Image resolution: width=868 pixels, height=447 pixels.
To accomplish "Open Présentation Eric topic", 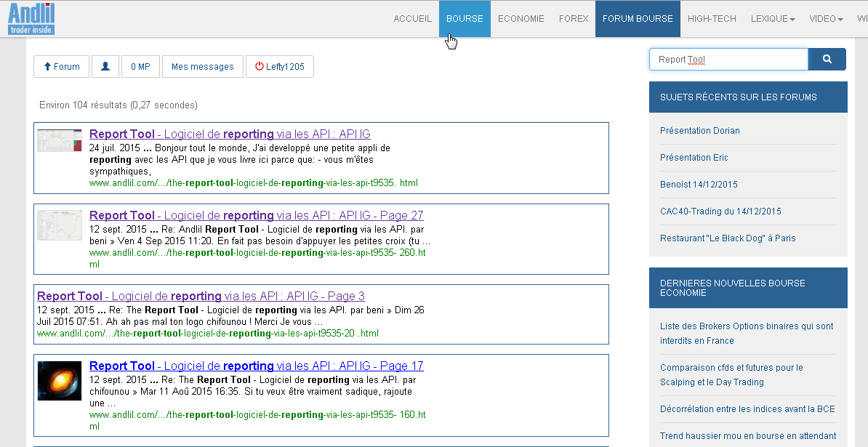I will [x=694, y=158].
